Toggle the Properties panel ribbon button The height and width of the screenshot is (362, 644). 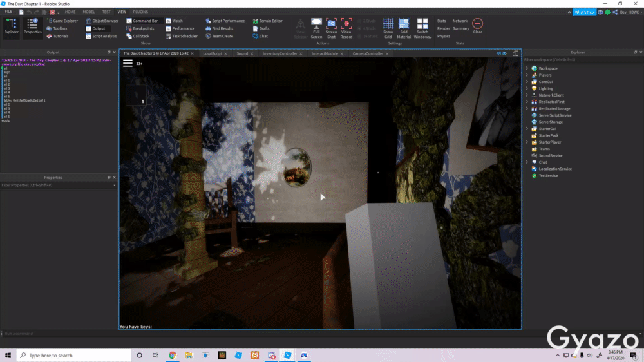click(32, 27)
